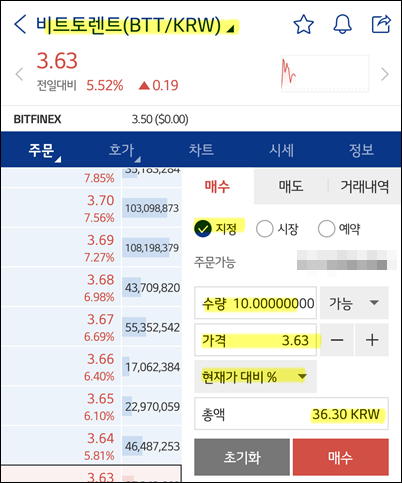Tap the 수량 quantity input field

255,303
